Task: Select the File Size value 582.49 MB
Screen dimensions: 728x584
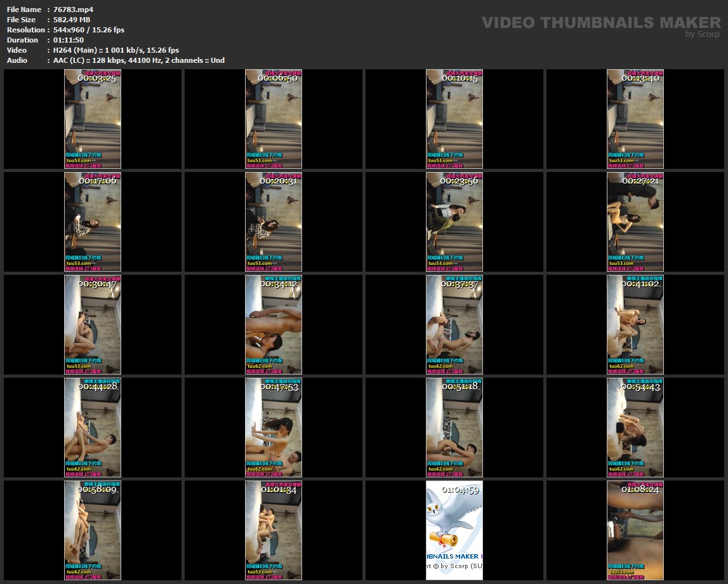Action: [x=72, y=20]
